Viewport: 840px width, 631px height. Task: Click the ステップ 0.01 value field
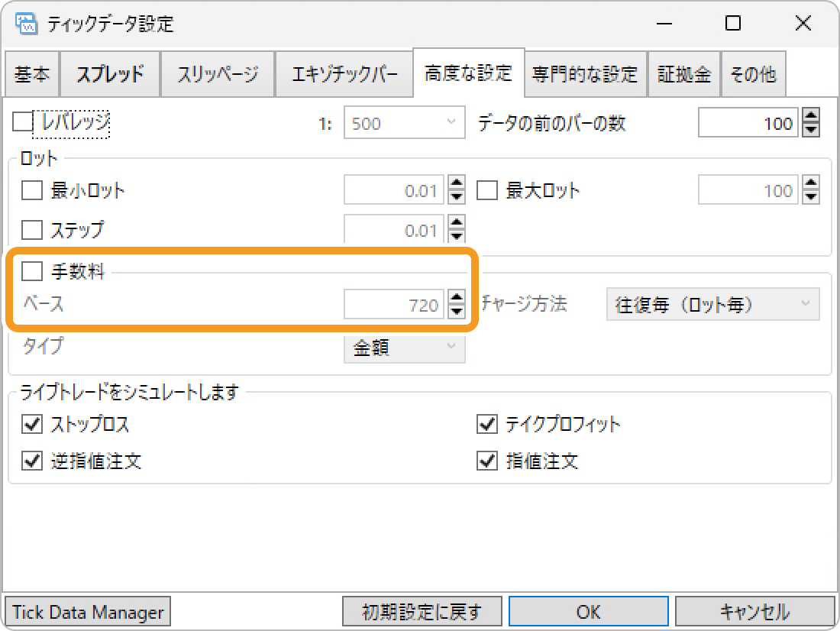394,229
